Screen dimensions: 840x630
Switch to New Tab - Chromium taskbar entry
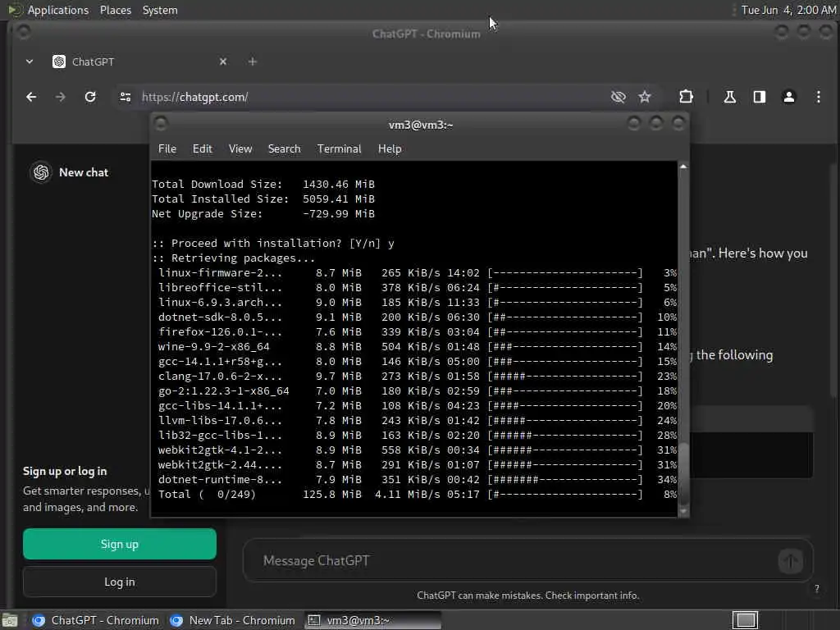tap(232, 620)
